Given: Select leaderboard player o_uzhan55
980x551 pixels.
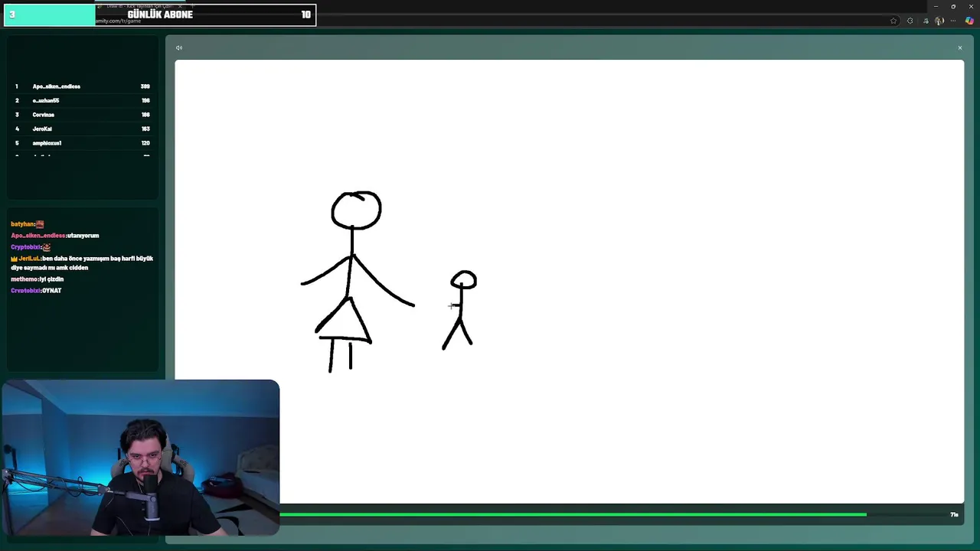Looking at the screenshot, I should point(45,100).
